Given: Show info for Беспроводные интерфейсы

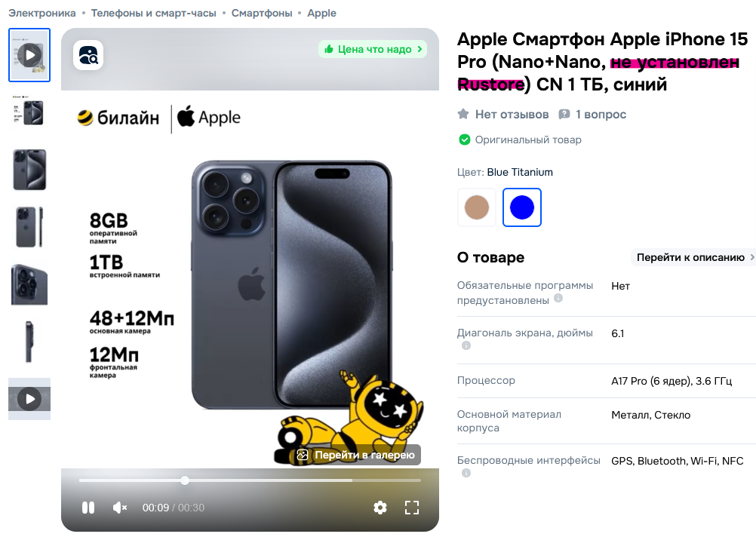Looking at the screenshot, I should pyautogui.click(x=466, y=473).
